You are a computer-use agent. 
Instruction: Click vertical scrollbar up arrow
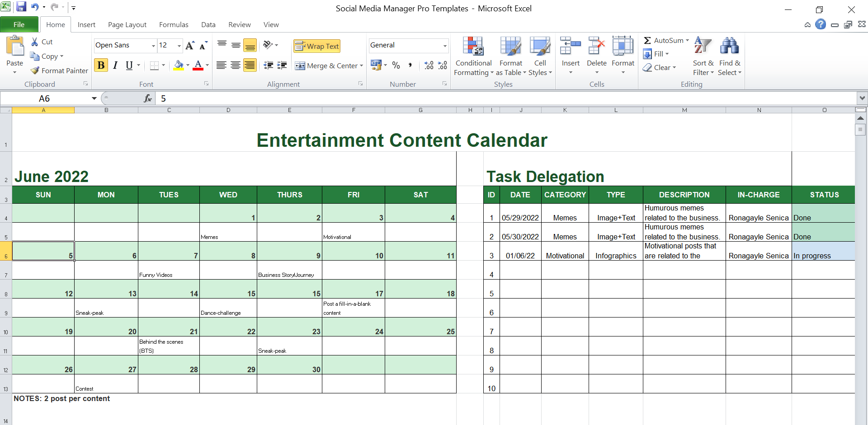pos(860,118)
